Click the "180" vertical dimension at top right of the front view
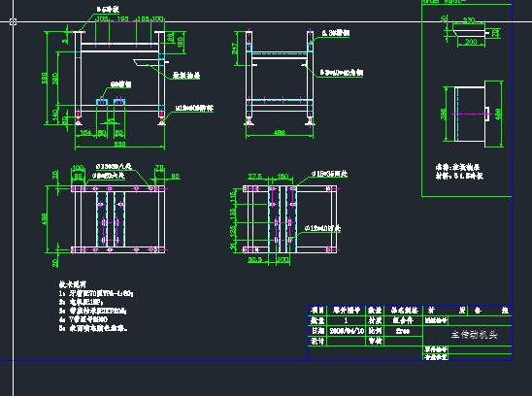 click(x=181, y=42)
